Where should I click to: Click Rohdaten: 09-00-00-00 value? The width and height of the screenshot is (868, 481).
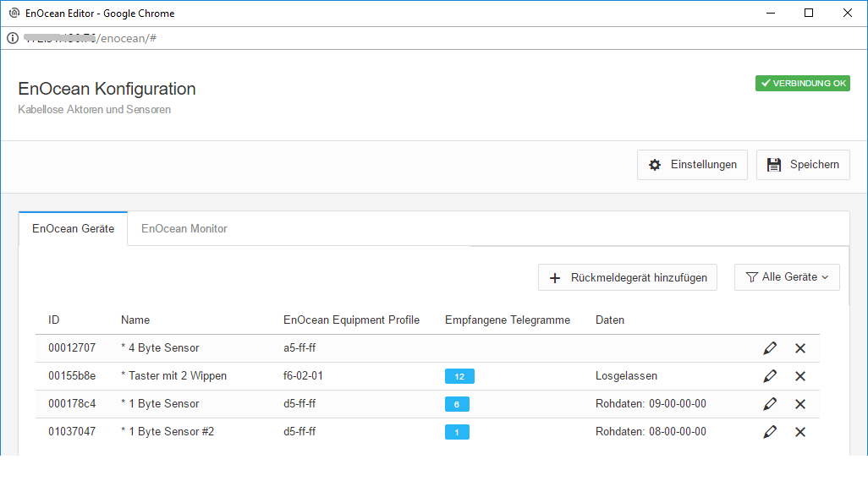click(651, 403)
